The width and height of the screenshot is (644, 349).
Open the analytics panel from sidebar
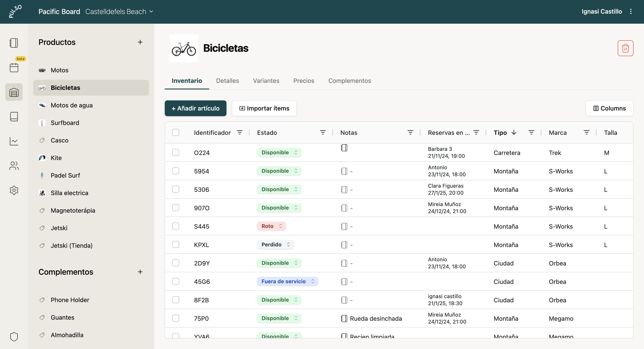tap(14, 141)
